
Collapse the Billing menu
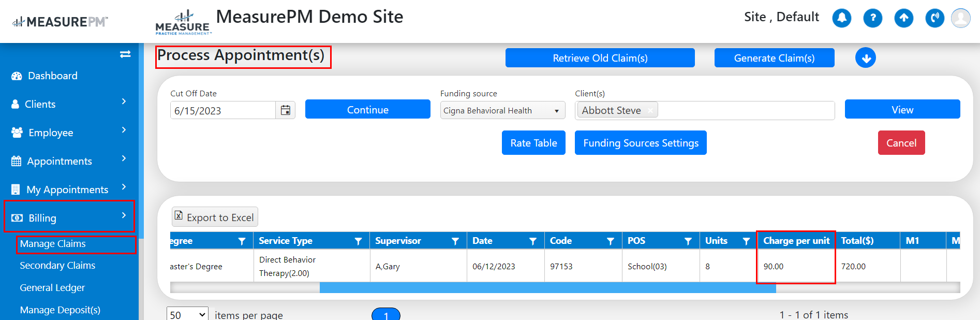(69, 217)
